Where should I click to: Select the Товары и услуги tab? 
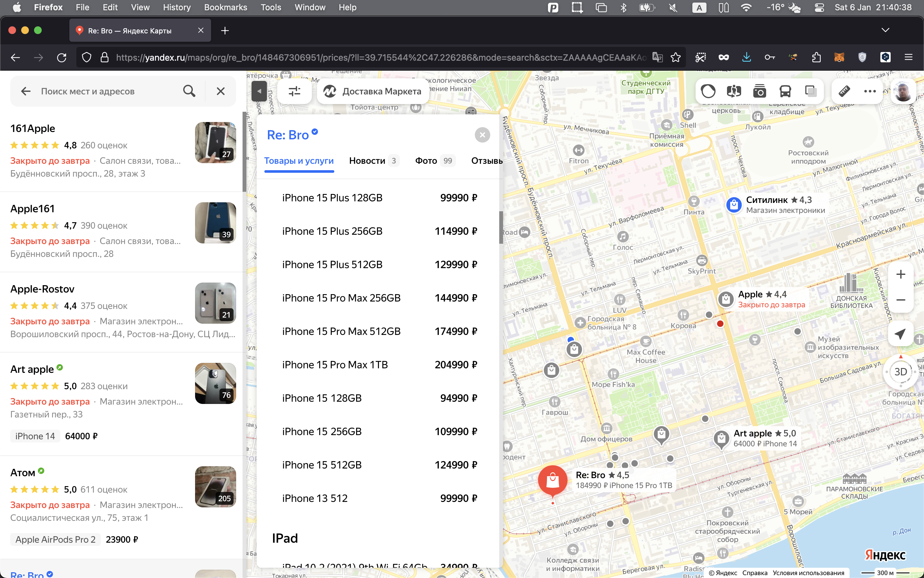coord(299,161)
